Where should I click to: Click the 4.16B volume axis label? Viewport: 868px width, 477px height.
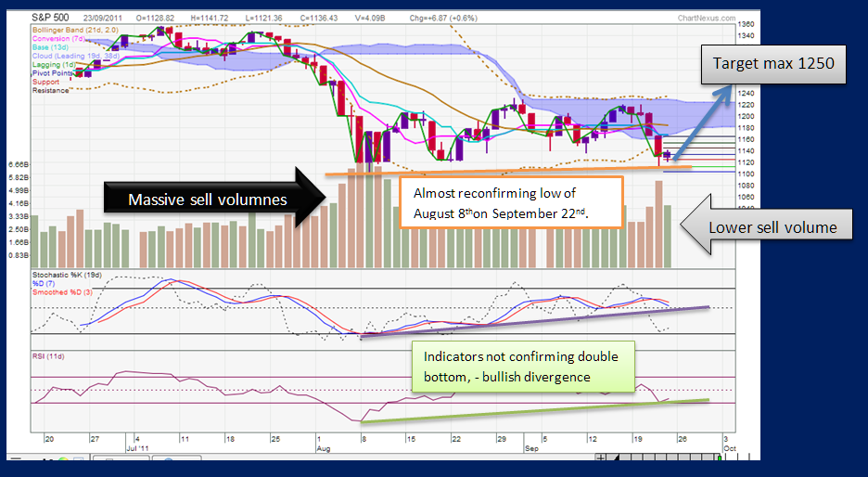click(19, 204)
